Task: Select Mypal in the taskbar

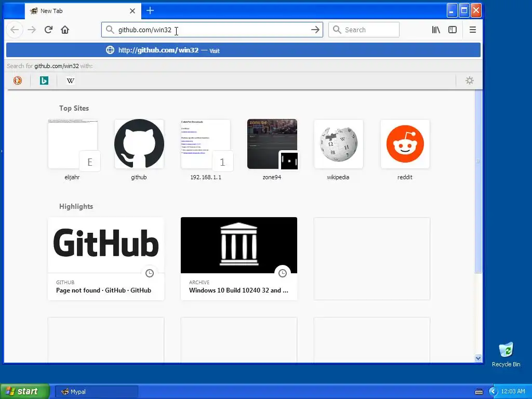Action: [x=96, y=392]
